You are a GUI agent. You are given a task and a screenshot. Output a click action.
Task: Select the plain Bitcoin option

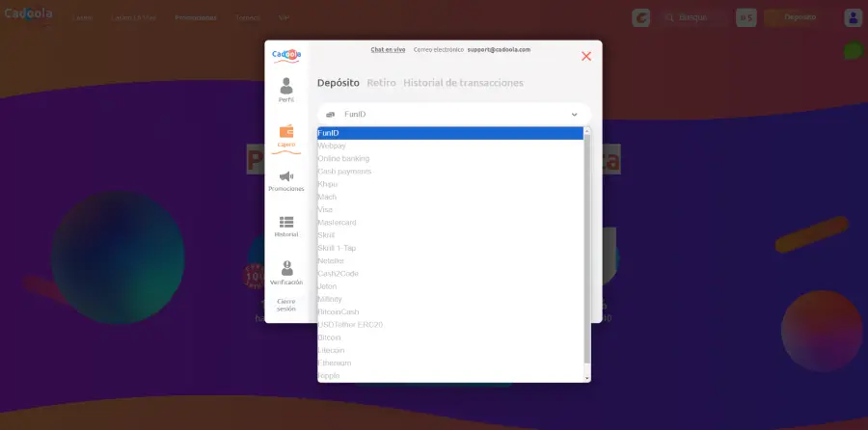450,337
